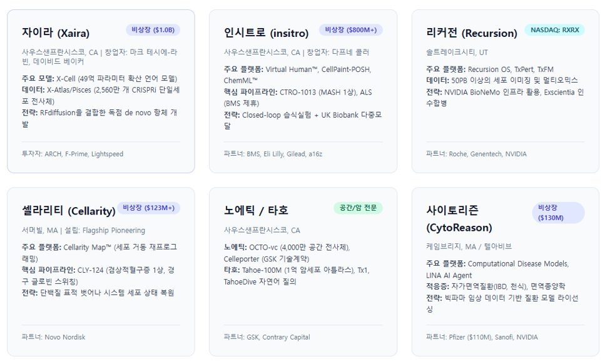Click CytoReason partners line with Pfizer ($110M)
The height and width of the screenshot is (364, 610).
point(482,337)
